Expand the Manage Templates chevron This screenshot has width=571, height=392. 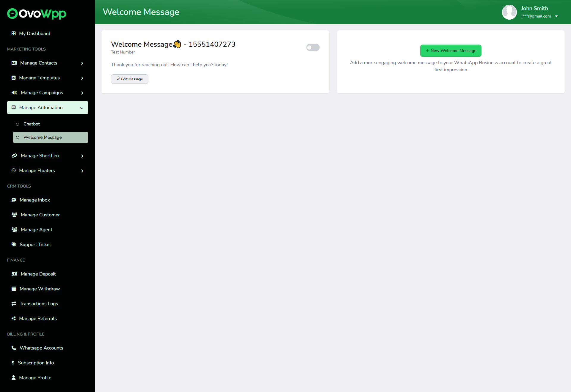82,78
